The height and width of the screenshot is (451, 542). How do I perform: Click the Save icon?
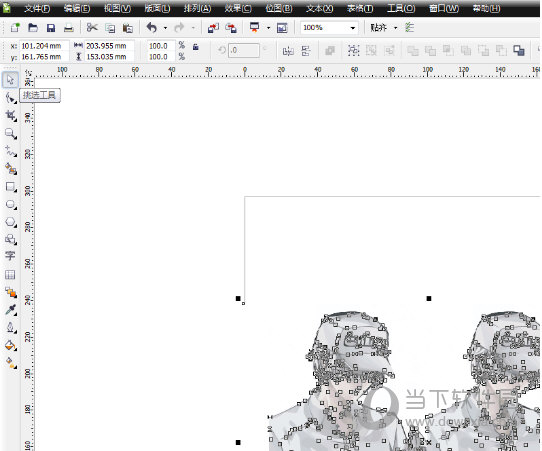51,28
